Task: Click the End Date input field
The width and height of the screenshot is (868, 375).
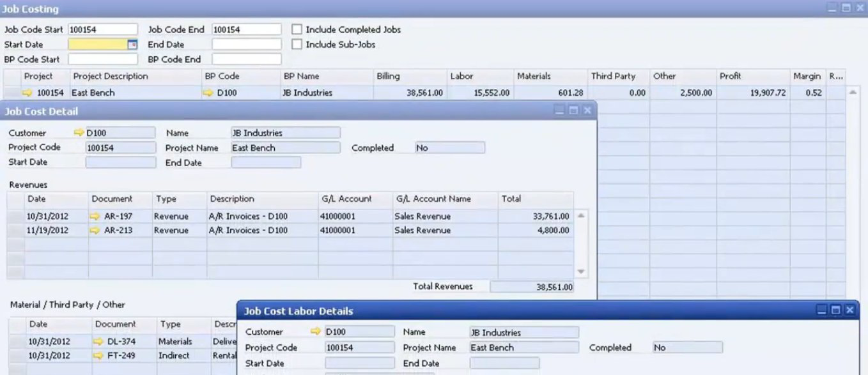Action: click(x=246, y=43)
